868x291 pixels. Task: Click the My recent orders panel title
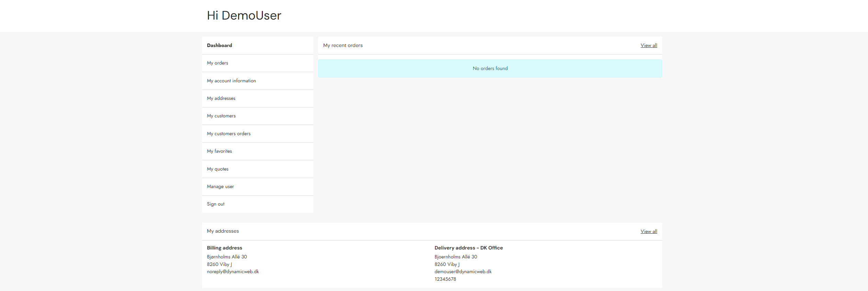(343, 46)
